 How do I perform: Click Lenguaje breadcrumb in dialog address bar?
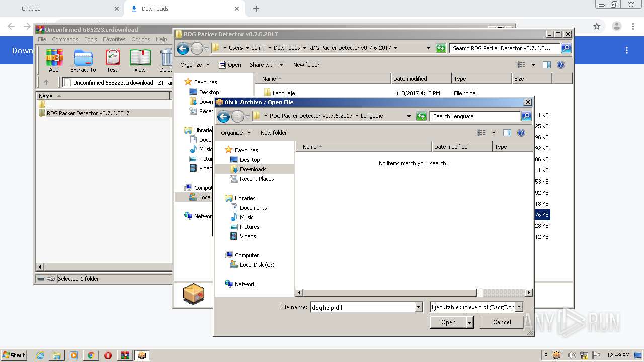[x=371, y=116]
